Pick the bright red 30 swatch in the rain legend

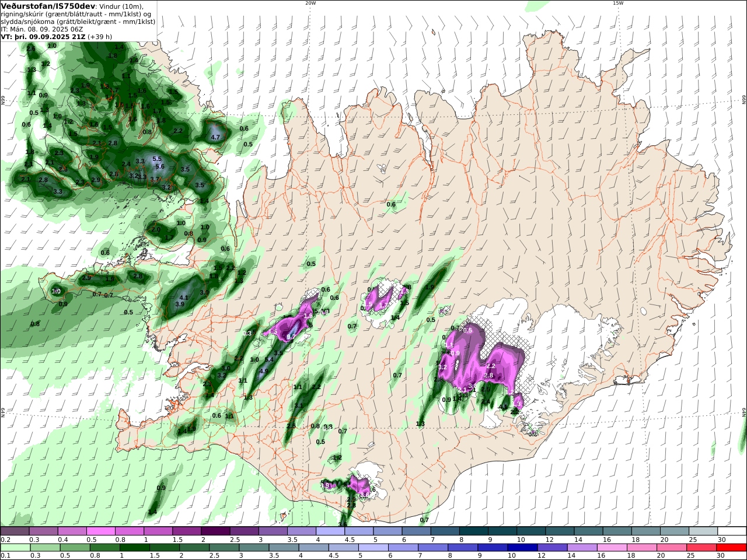coord(731,548)
